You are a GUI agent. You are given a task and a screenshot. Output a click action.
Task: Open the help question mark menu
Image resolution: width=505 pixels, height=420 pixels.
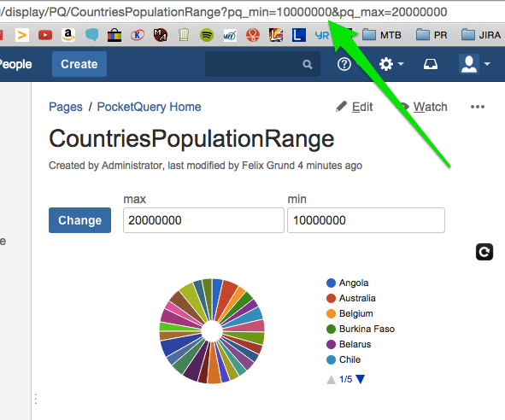(x=344, y=64)
